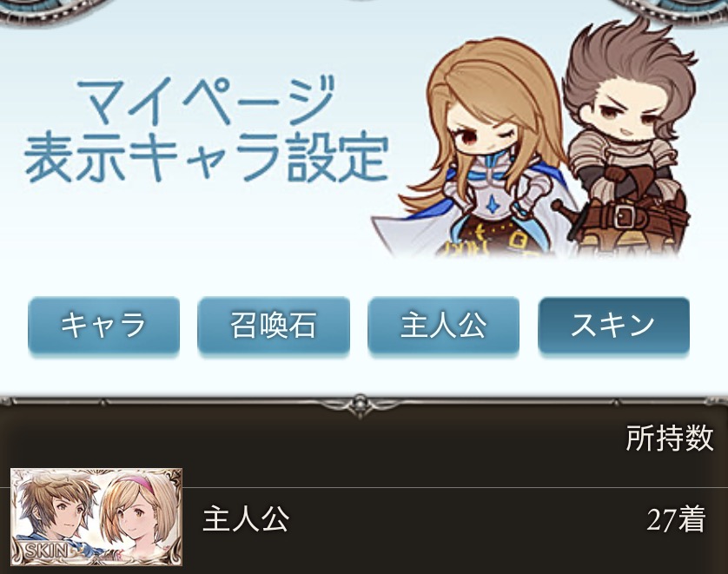Click the 主人公 row label in list
The height and width of the screenshot is (574, 728).
(x=246, y=519)
